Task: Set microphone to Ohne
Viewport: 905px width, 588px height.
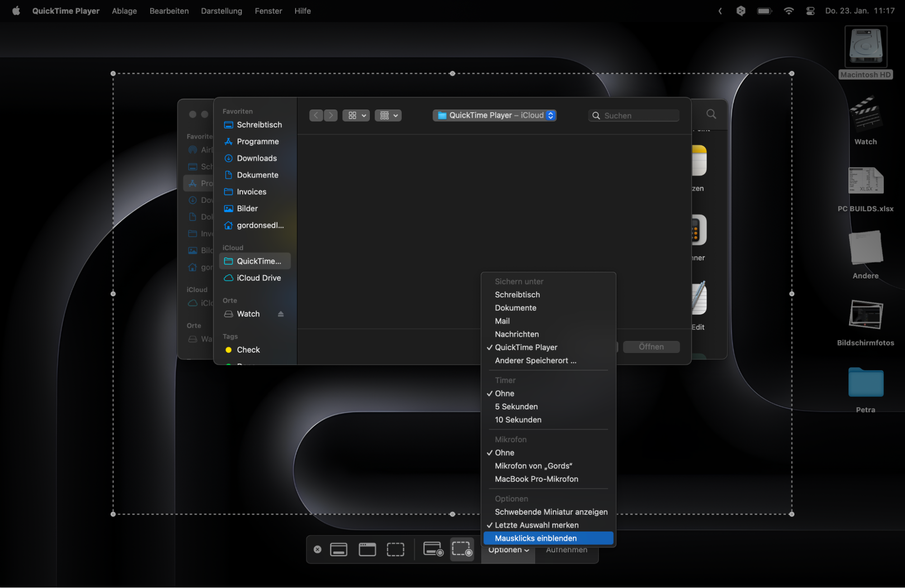Action: tap(548, 453)
